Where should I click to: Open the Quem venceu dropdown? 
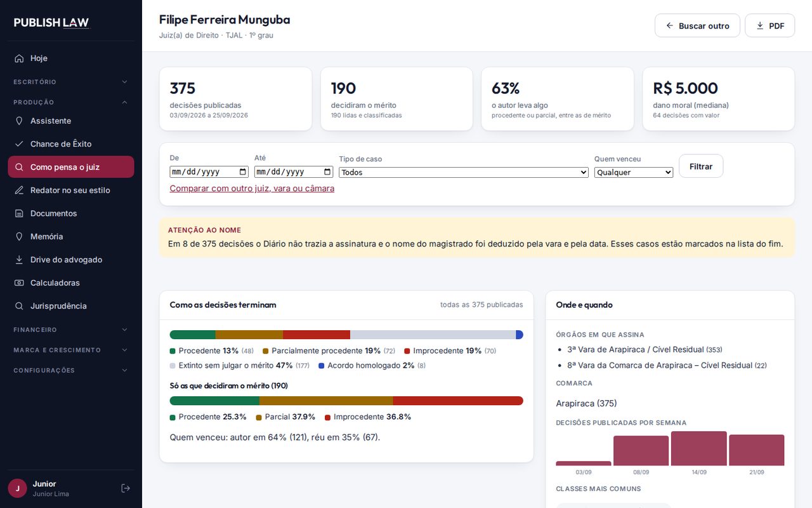pos(634,172)
